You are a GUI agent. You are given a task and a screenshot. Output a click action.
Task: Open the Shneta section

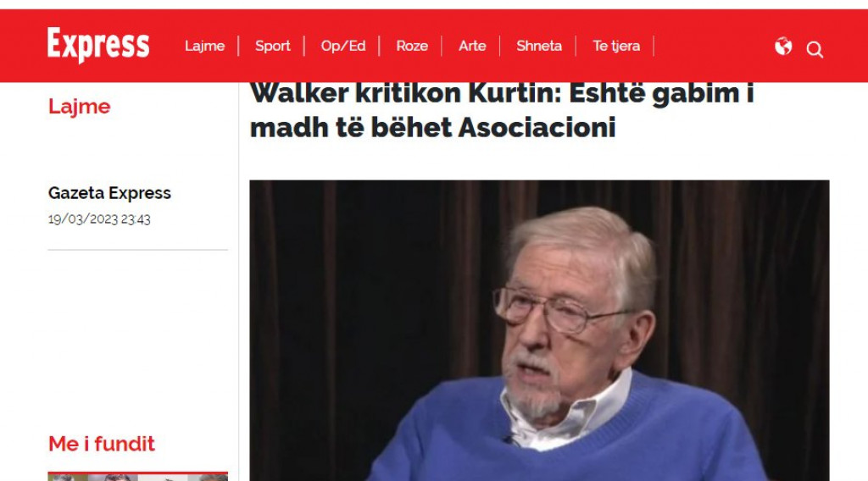pos(539,46)
